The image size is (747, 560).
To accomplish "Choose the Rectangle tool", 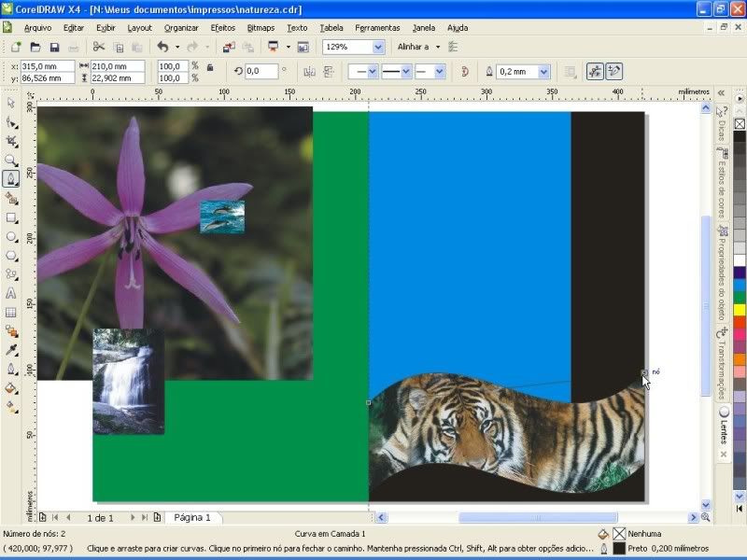I will 11,217.
